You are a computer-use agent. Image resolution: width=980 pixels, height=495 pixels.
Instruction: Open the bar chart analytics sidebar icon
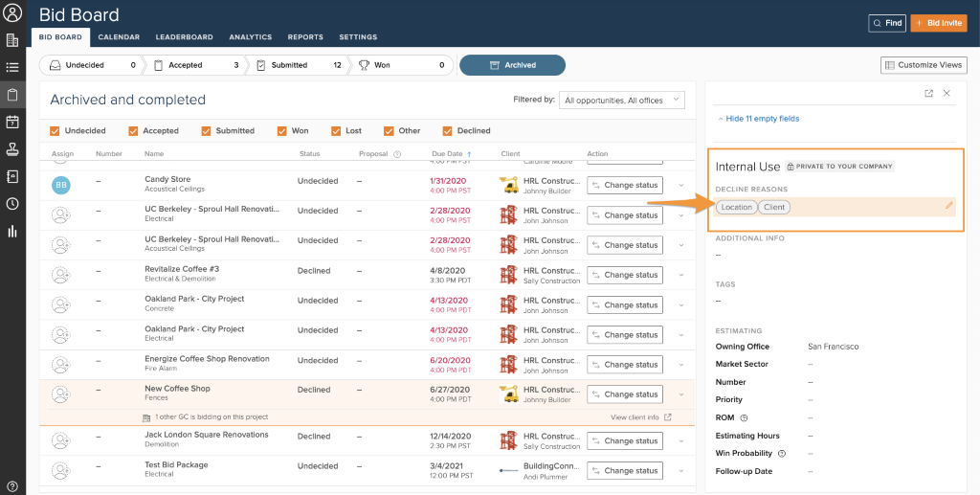point(12,231)
